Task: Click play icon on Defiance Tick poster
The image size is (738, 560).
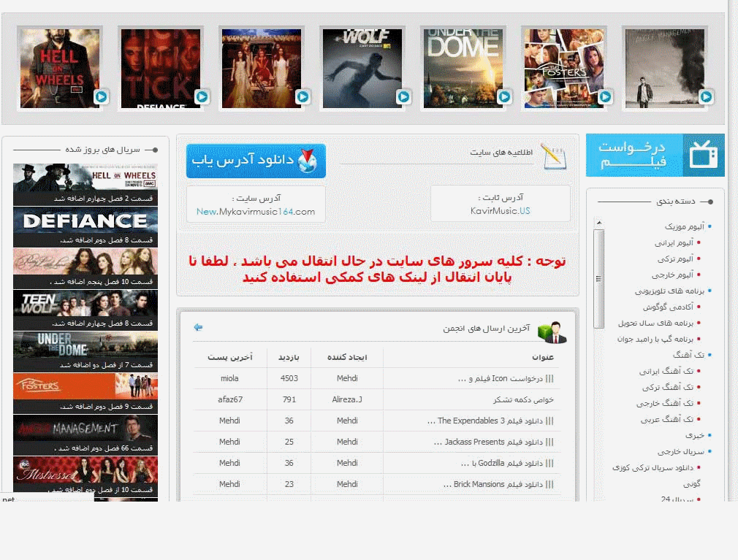Action: click(202, 97)
